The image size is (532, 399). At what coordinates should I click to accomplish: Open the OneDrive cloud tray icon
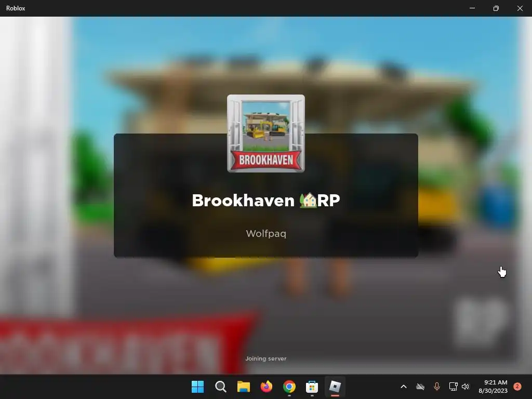tap(420, 387)
